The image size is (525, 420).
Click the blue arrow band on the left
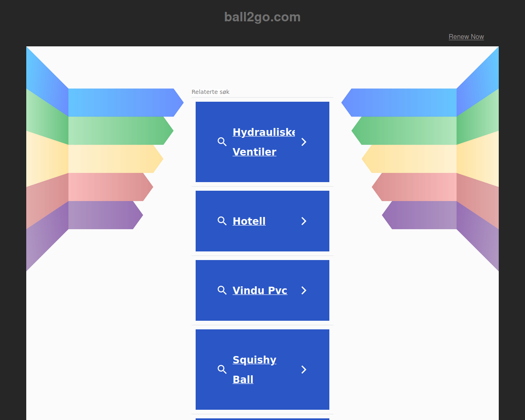click(123, 103)
